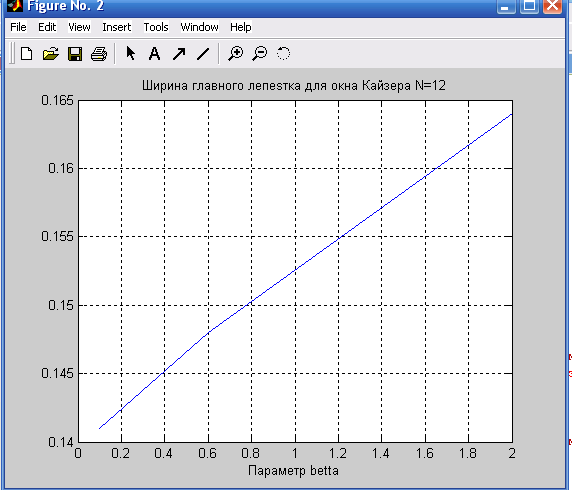Select the Add Text tool marked A
This screenshot has width=572, height=490.
tap(155, 54)
